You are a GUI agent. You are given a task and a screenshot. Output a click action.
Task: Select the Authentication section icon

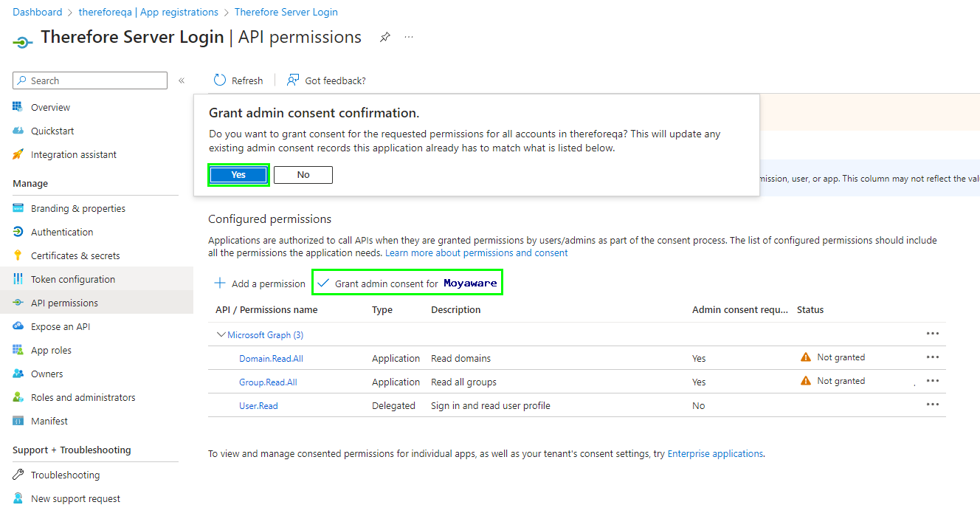click(18, 231)
